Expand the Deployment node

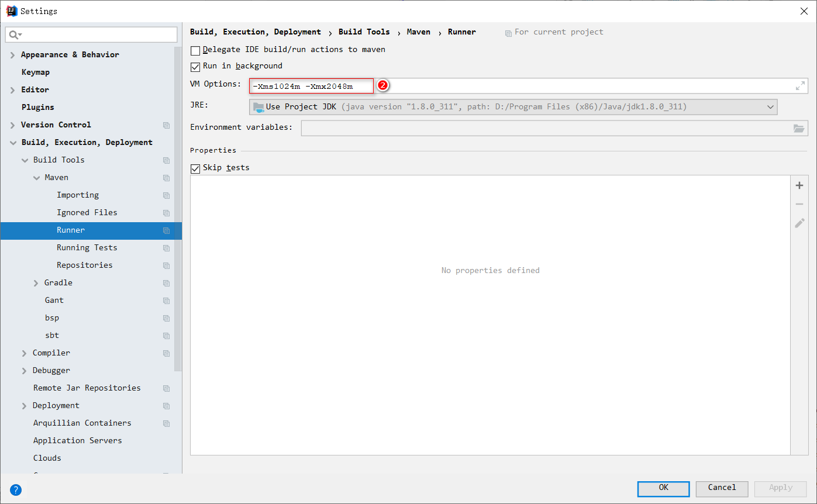click(25, 406)
